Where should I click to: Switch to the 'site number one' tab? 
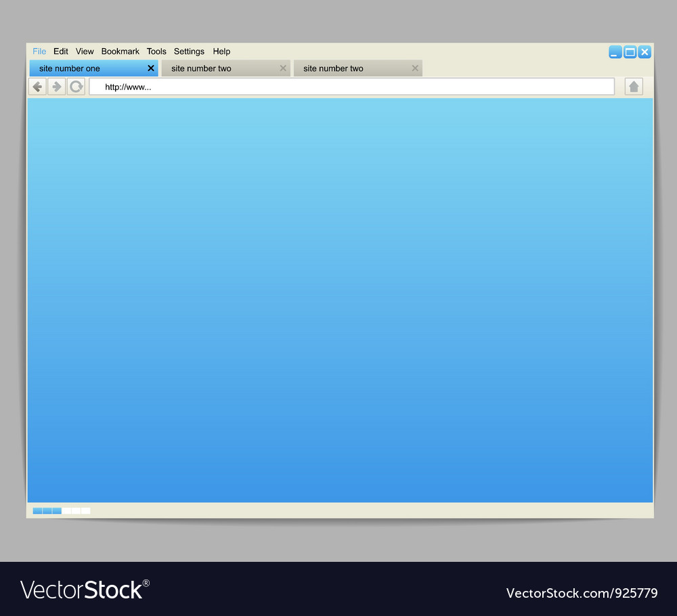coord(81,68)
